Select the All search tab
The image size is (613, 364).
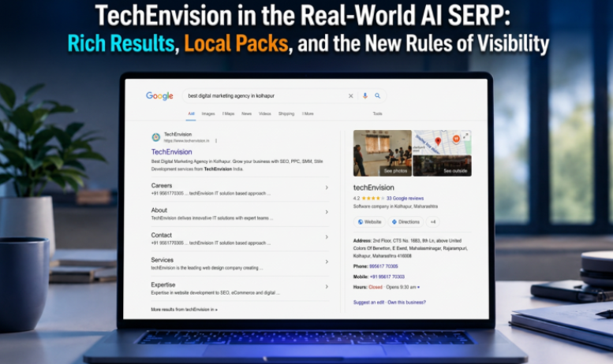pos(191,113)
